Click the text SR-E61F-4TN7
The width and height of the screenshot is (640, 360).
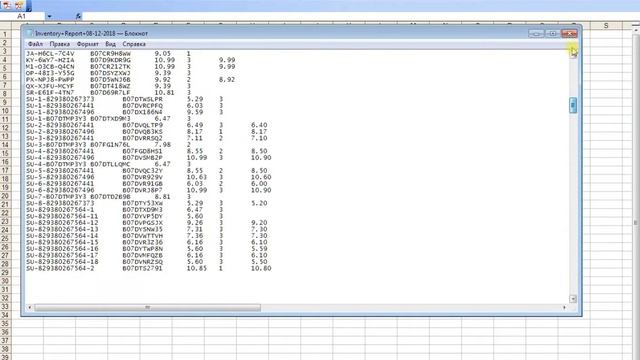pyautogui.click(x=51, y=93)
